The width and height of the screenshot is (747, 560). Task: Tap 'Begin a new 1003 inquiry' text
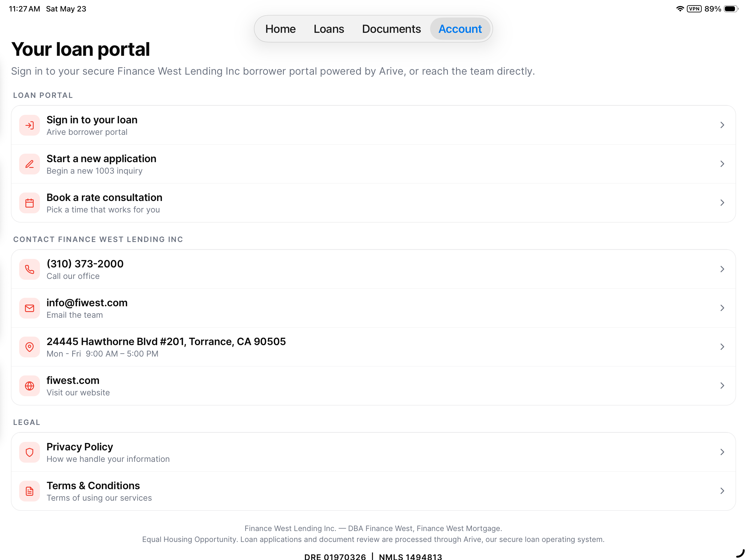95,171
